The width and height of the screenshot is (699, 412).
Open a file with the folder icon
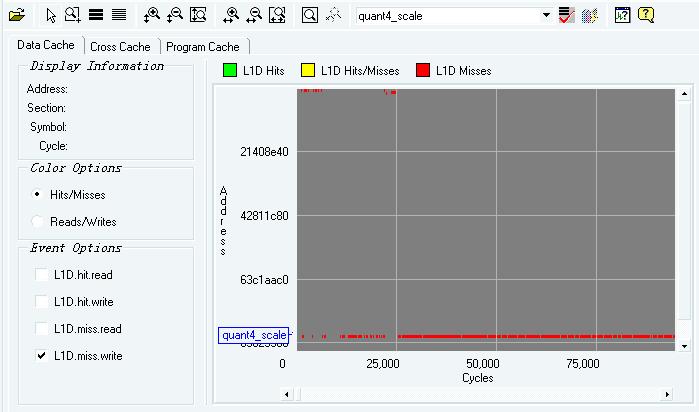pos(16,15)
